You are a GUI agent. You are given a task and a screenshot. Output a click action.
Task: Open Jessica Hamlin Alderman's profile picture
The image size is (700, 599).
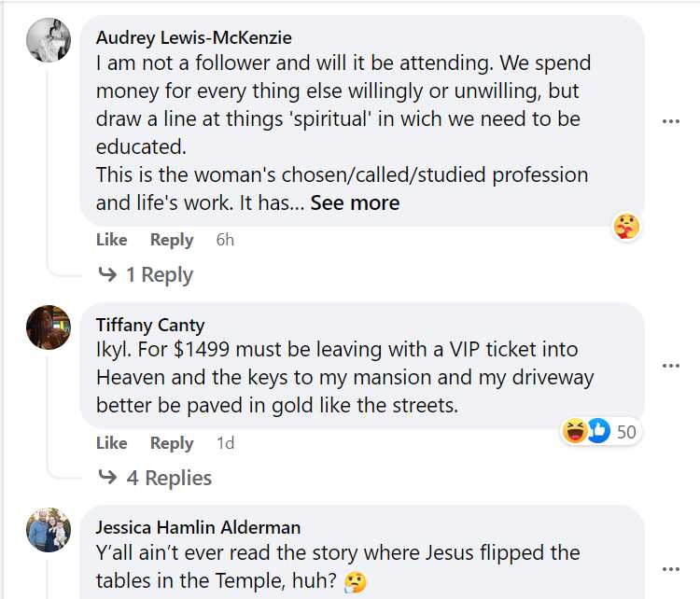(x=49, y=530)
